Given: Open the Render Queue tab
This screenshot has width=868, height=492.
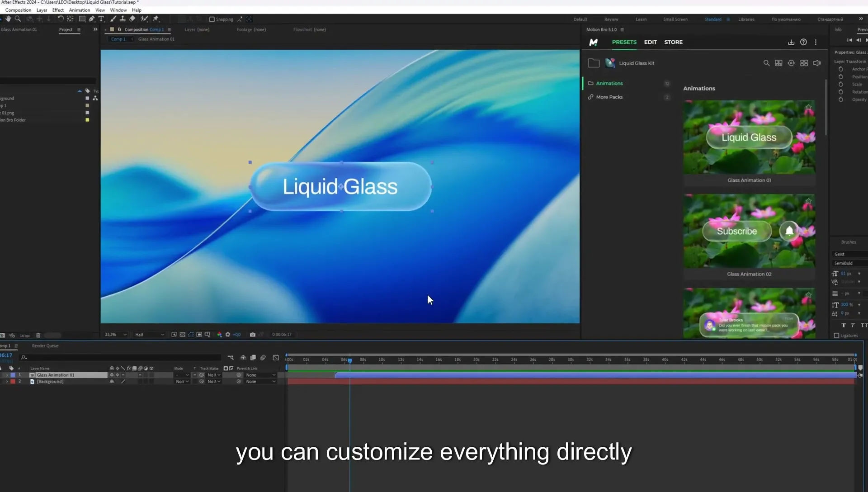Looking at the screenshot, I should click(x=45, y=346).
